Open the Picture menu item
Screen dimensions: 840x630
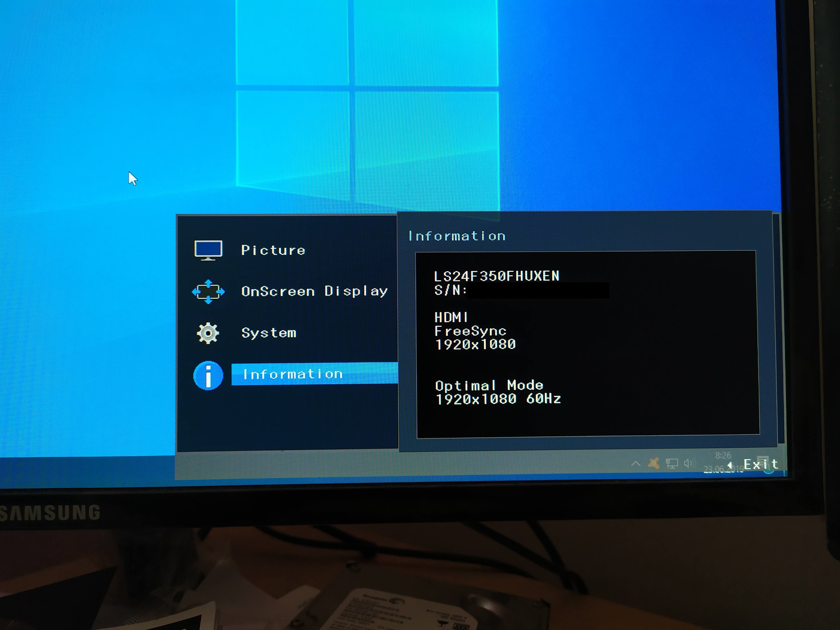tap(273, 250)
